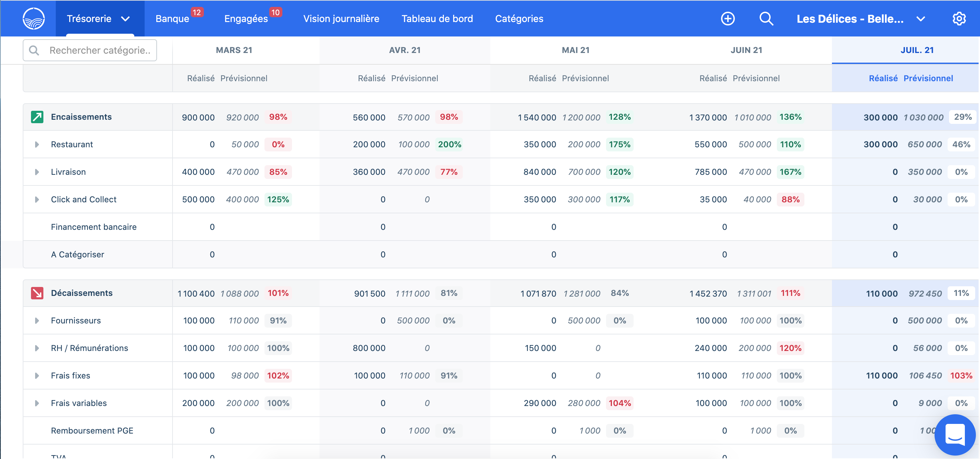Expand the Fournisseurs category row
Viewport: 980px width, 459px height.
pos(37,321)
